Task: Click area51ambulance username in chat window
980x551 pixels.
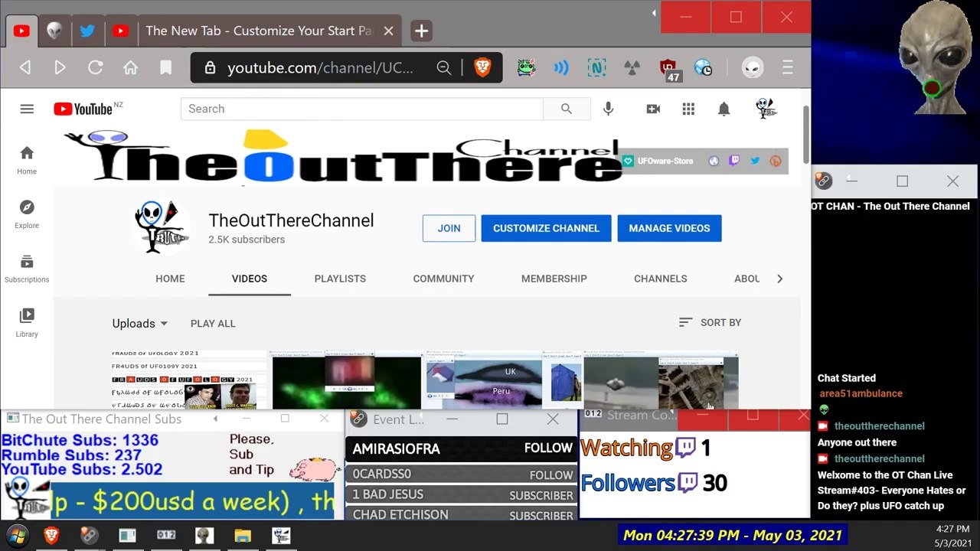Action: click(861, 393)
